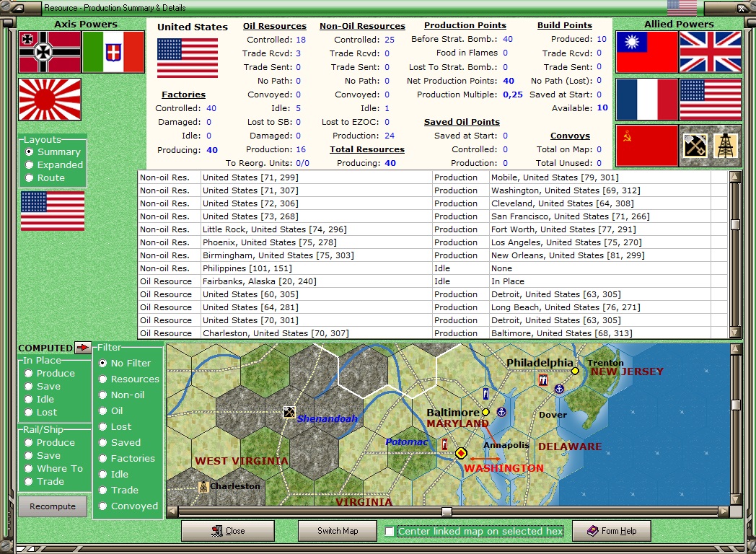756x554 pixels.
Task: Click the red arrow beside COMPUTED
Action: 83,347
